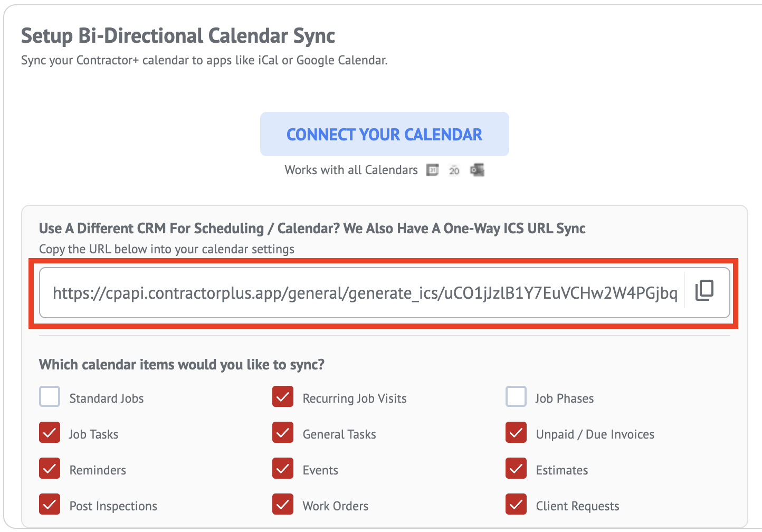Disable Job Tasks syncing checkbox
Image resolution: width=762 pixels, height=532 pixels.
(x=50, y=433)
